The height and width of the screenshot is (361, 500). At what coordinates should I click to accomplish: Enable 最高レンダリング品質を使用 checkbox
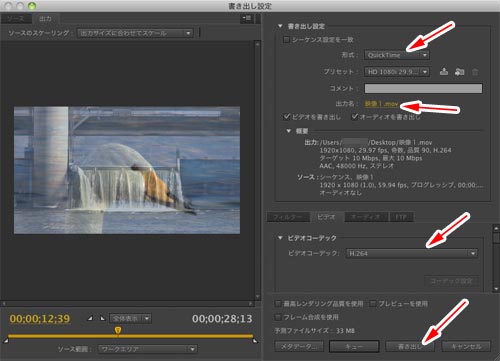point(278,304)
